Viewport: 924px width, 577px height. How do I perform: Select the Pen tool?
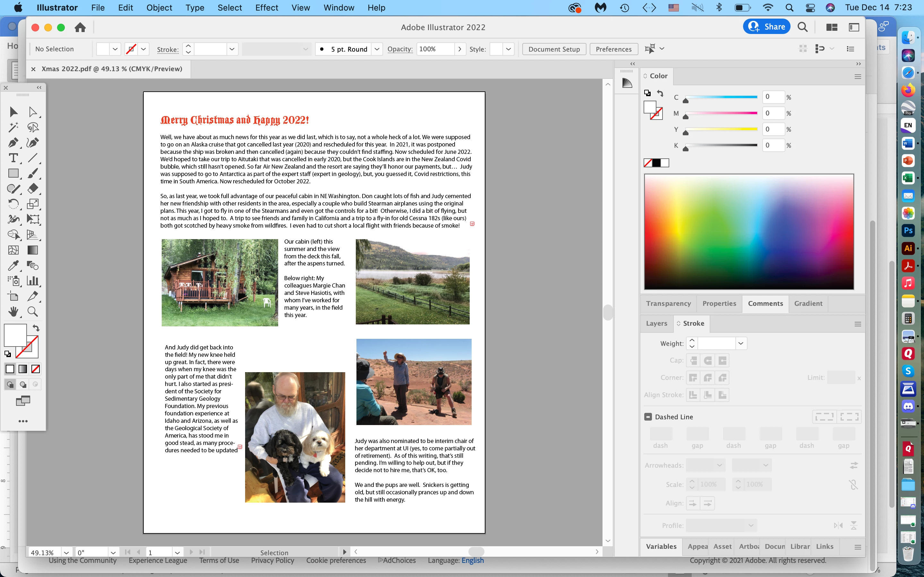[13, 143]
